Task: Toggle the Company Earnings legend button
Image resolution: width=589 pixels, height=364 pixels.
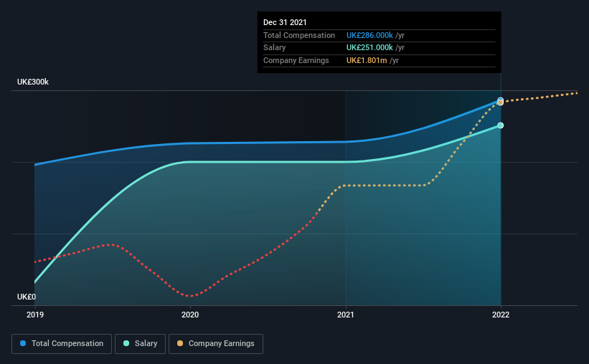Action: click(216, 344)
